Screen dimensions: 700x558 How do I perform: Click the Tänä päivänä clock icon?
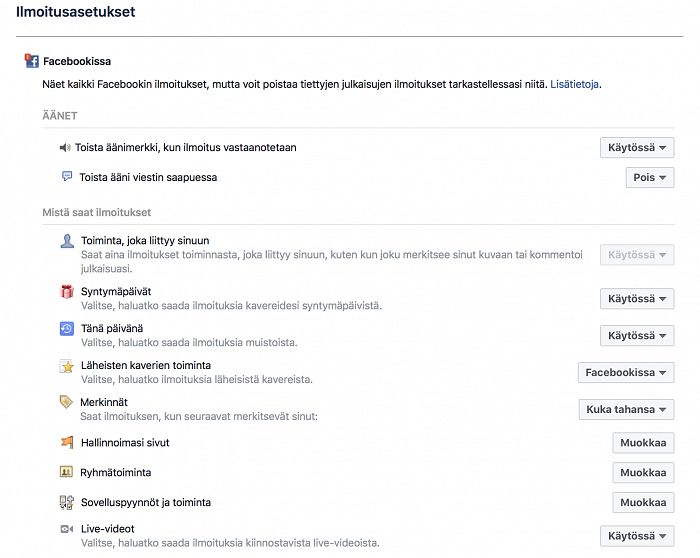click(x=67, y=329)
